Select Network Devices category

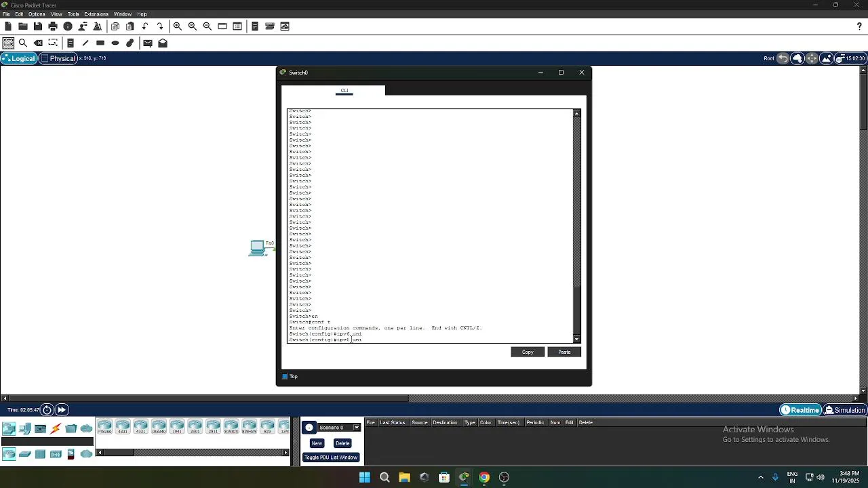tap(9, 428)
